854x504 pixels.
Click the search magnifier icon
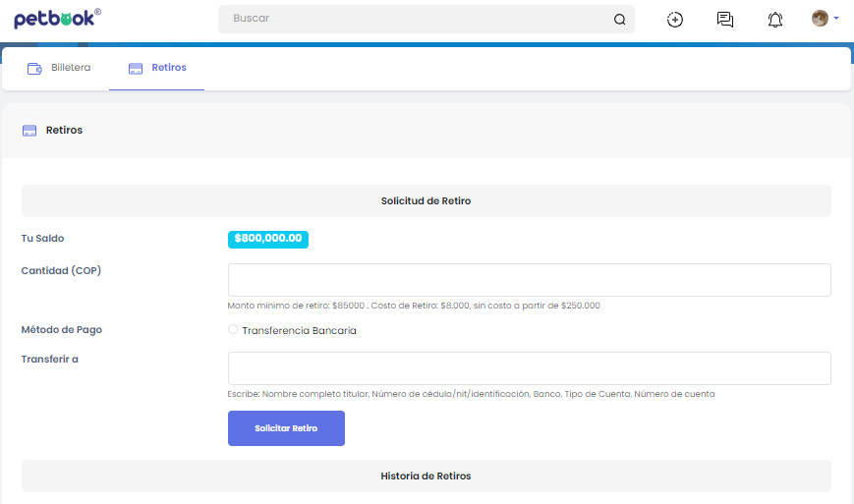click(619, 19)
